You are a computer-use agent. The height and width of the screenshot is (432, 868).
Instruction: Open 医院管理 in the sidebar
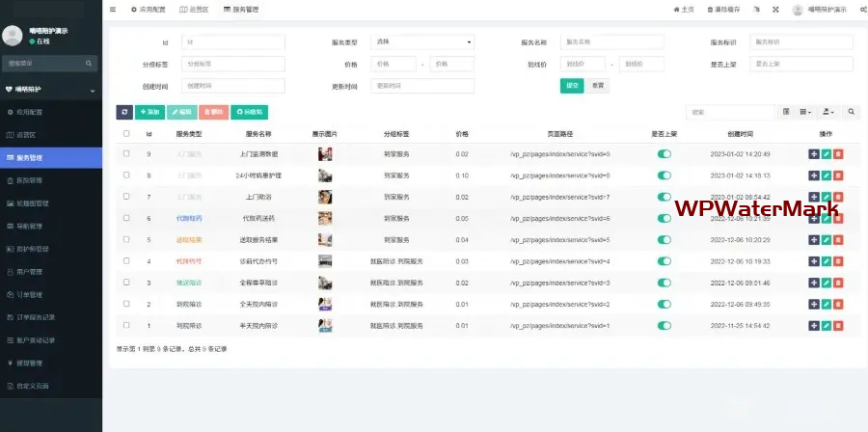pos(29,180)
